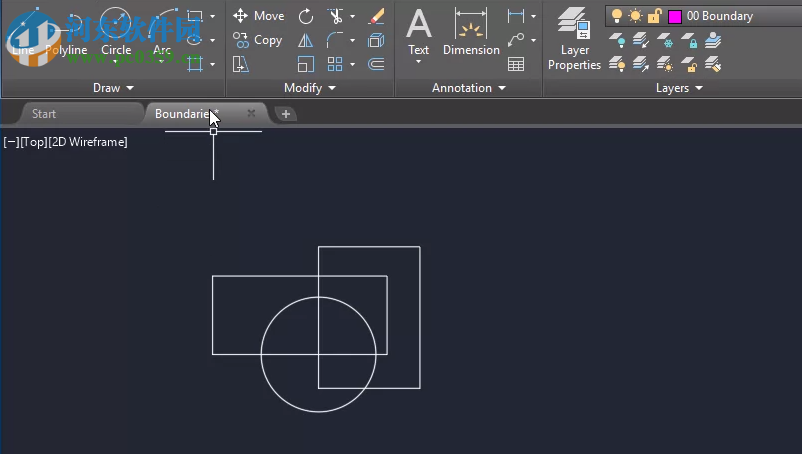Select the Leader annotation icon

click(516, 40)
